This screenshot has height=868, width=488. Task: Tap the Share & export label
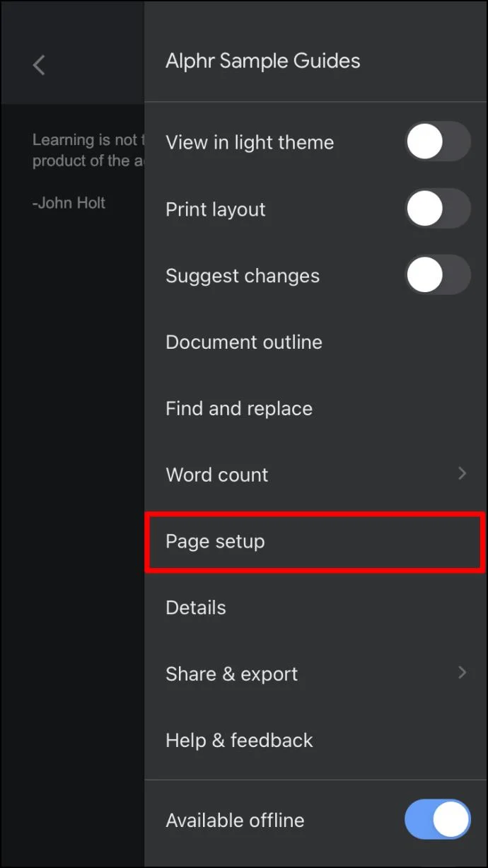(231, 674)
